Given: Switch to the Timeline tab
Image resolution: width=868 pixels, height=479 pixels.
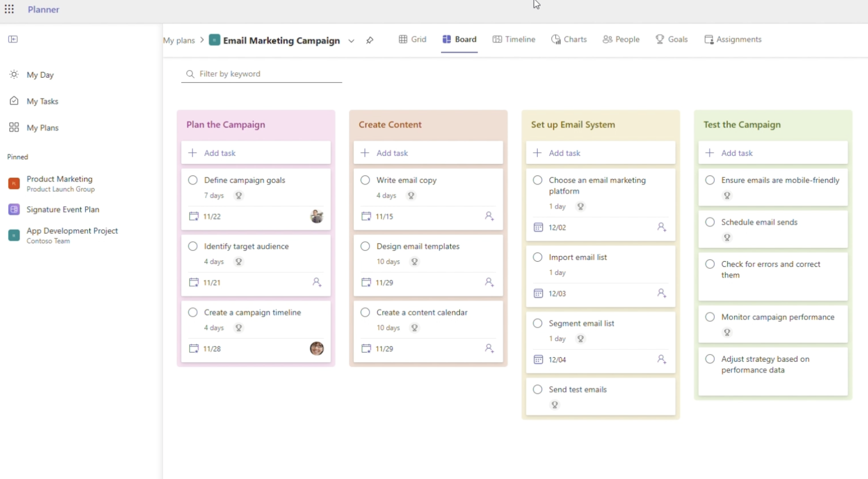Looking at the screenshot, I should 514,39.
